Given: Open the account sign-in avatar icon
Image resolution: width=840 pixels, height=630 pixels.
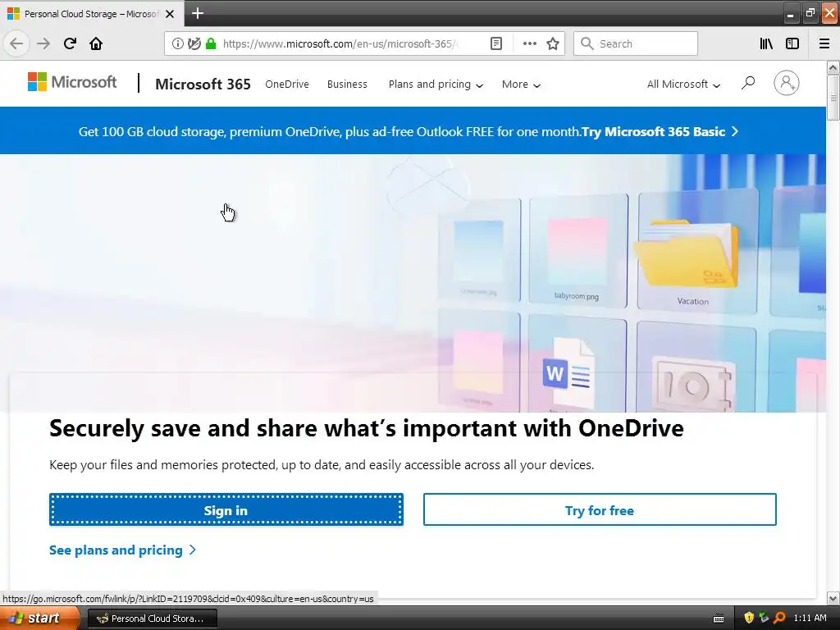Looking at the screenshot, I should point(787,83).
